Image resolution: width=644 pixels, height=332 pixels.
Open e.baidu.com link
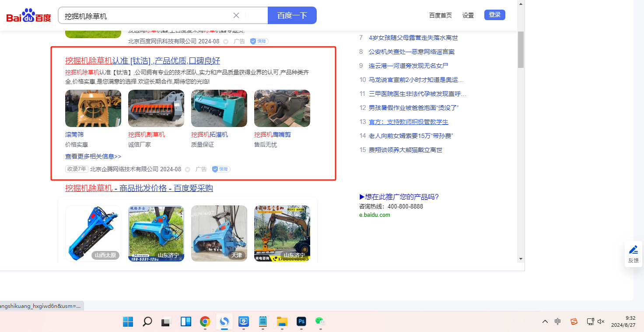(x=374, y=215)
